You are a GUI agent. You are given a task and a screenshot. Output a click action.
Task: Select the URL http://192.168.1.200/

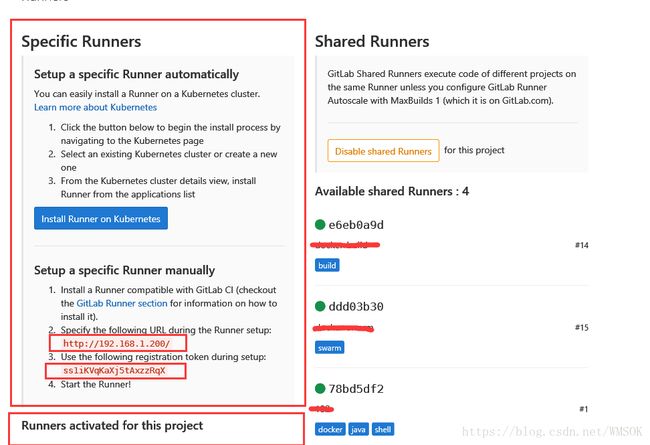[117, 343]
